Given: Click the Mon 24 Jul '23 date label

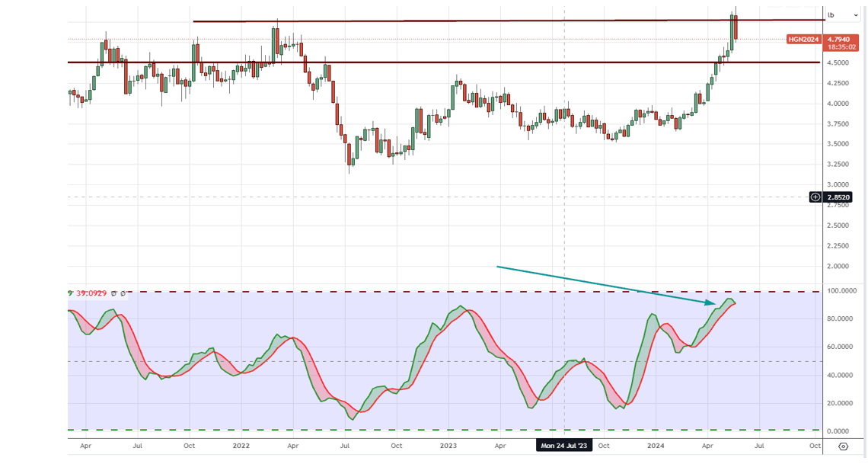Looking at the screenshot, I should click(564, 446).
